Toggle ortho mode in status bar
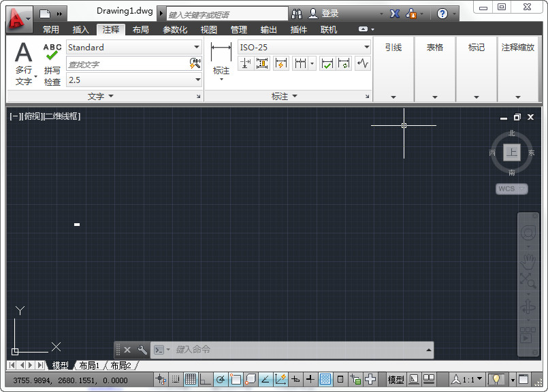 [205, 379]
